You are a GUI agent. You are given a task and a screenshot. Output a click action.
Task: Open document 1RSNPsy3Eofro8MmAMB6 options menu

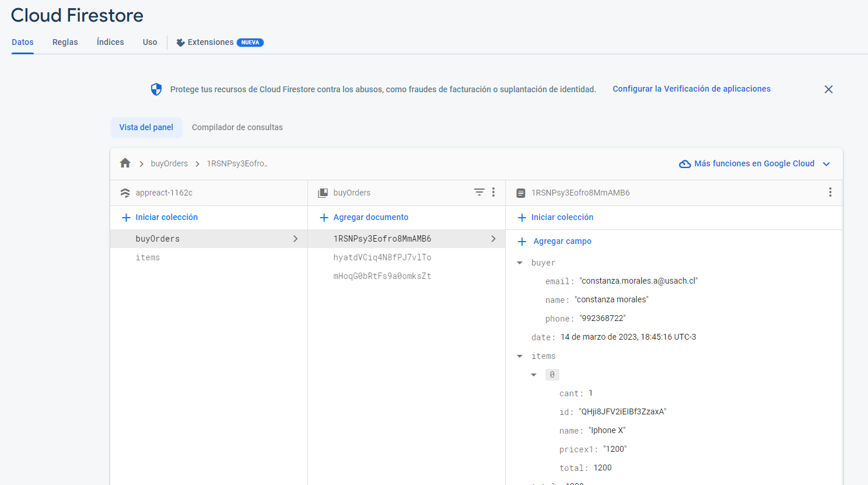tap(830, 192)
